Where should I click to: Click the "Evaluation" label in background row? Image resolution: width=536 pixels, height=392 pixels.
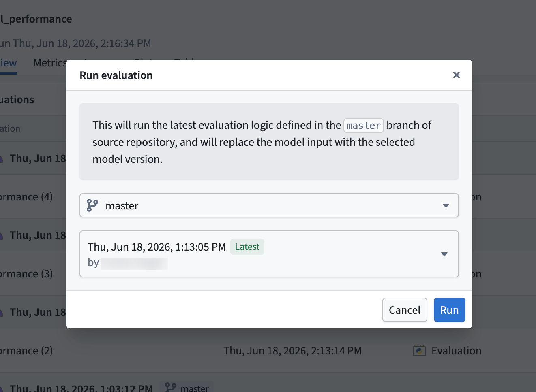tap(456, 351)
